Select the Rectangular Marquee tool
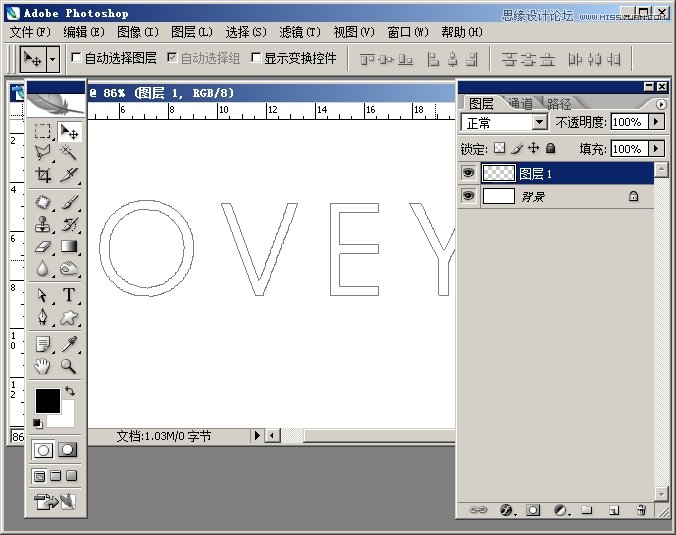This screenshot has width=676, height=535. click(43, 131)
